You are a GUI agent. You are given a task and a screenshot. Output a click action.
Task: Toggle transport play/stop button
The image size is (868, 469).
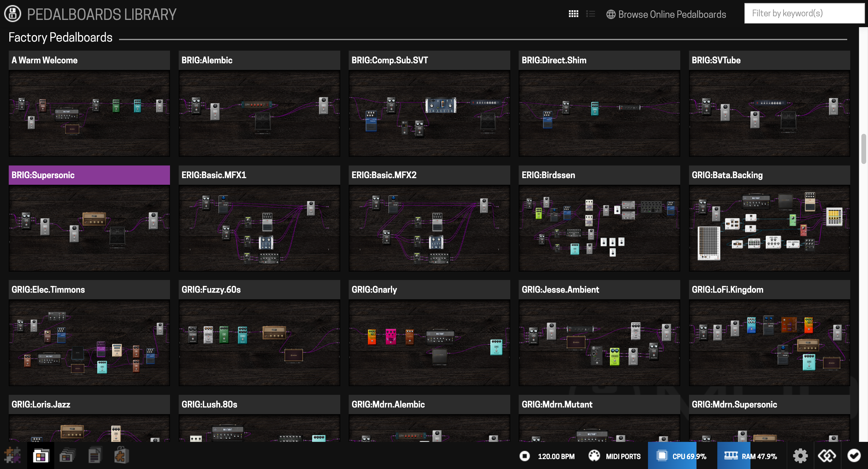tap(524, 456)
